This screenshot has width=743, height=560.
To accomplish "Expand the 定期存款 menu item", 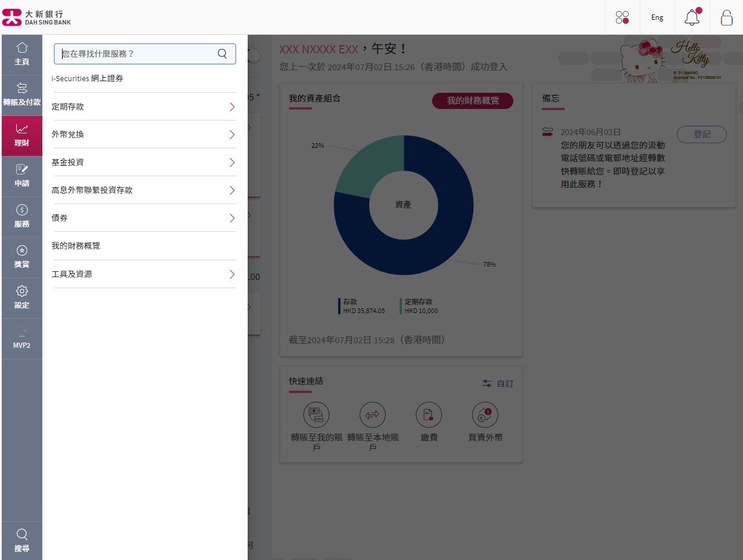I will (144, 107).
